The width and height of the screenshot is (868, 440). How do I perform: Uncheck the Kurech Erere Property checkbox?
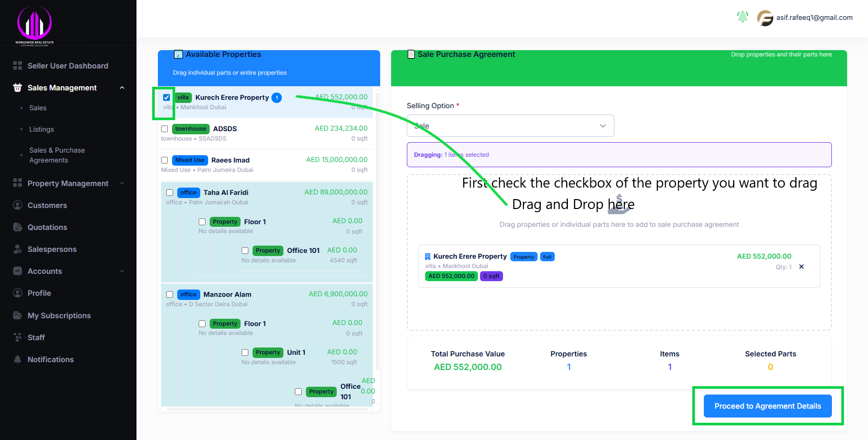click(166, 98)
